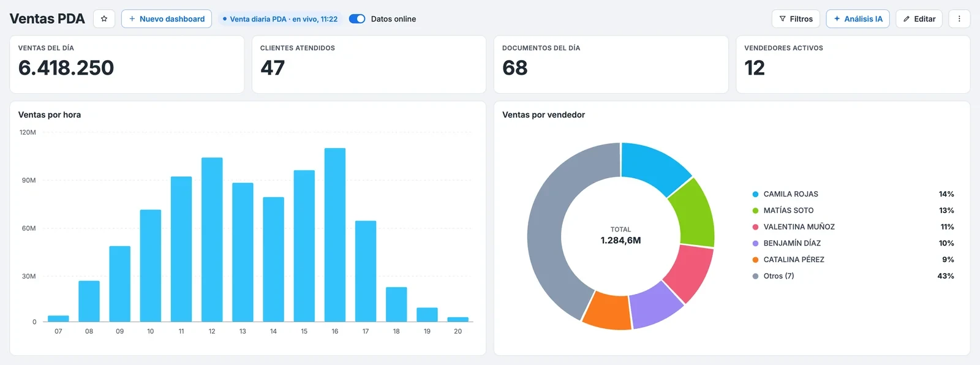Select VALENTINA MUÑOZ in the legend
The height and width of the screenshot is (365, 980).
coord(799,227)
